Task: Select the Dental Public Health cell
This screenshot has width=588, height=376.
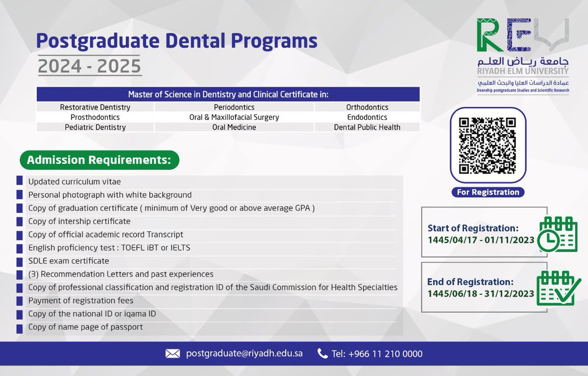Action: [367, 127]
